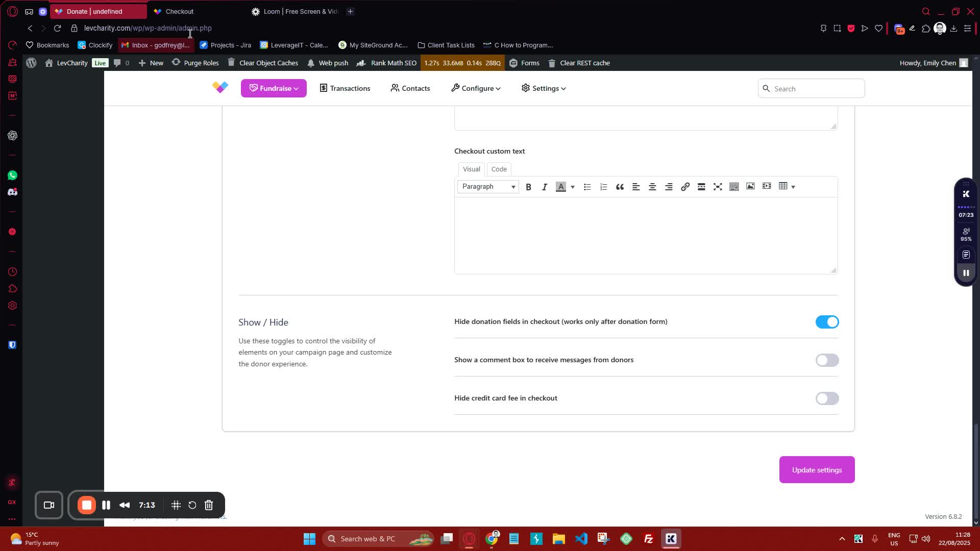Expand the Configure menu
Screen dimensions: 980x551
[476, 88]
